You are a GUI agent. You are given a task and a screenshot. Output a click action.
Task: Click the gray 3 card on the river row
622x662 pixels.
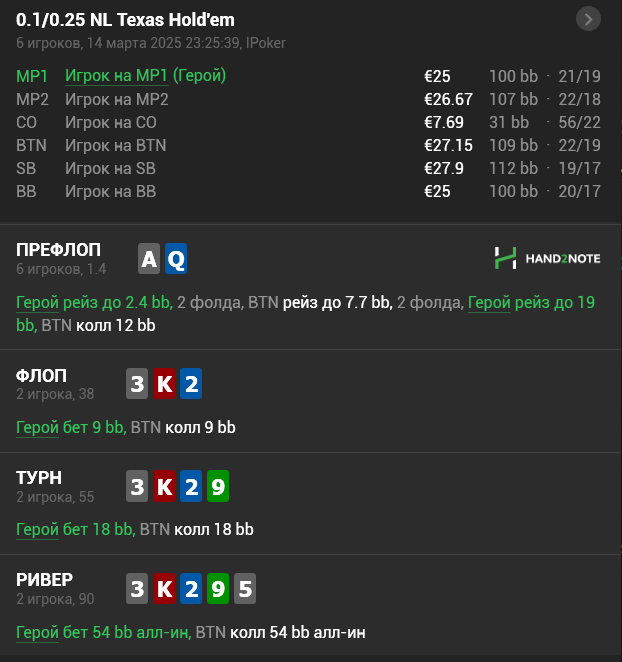pyautogui.click(x=137, y=589)
